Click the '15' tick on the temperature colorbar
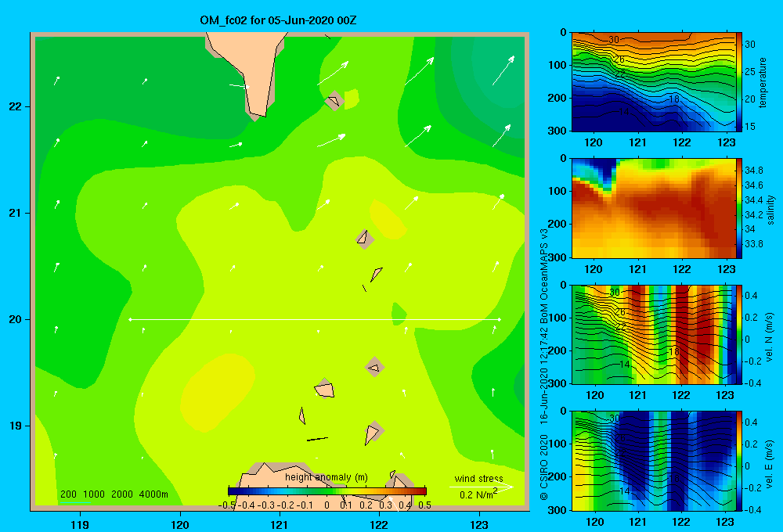This screenshot has width=783, height=532. 750,126
